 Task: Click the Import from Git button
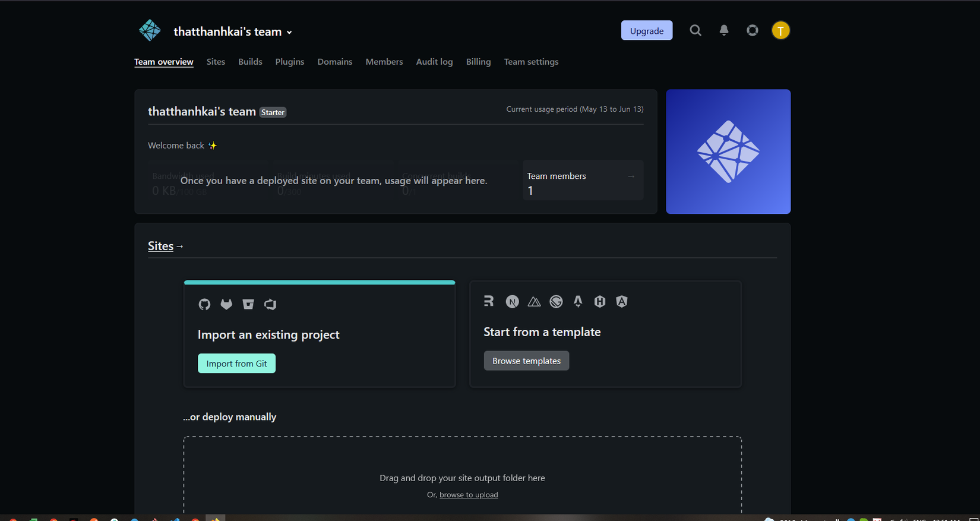(x=236, y=364)
